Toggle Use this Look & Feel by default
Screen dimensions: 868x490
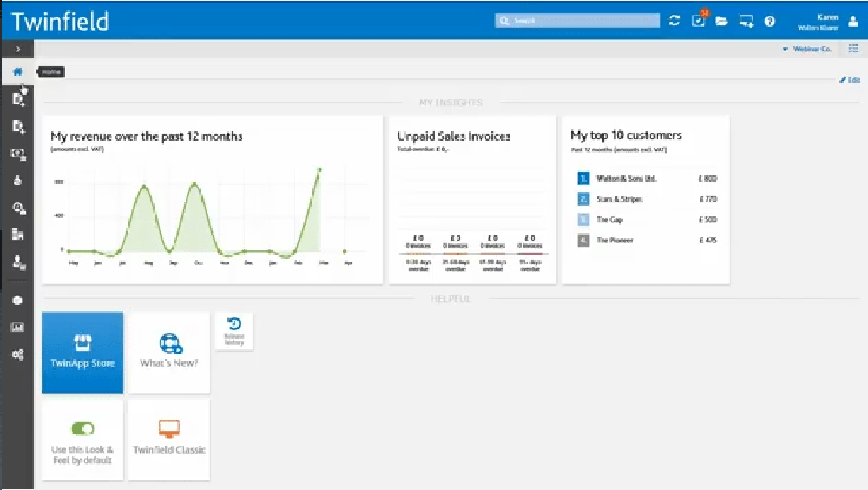pos(82,428)
